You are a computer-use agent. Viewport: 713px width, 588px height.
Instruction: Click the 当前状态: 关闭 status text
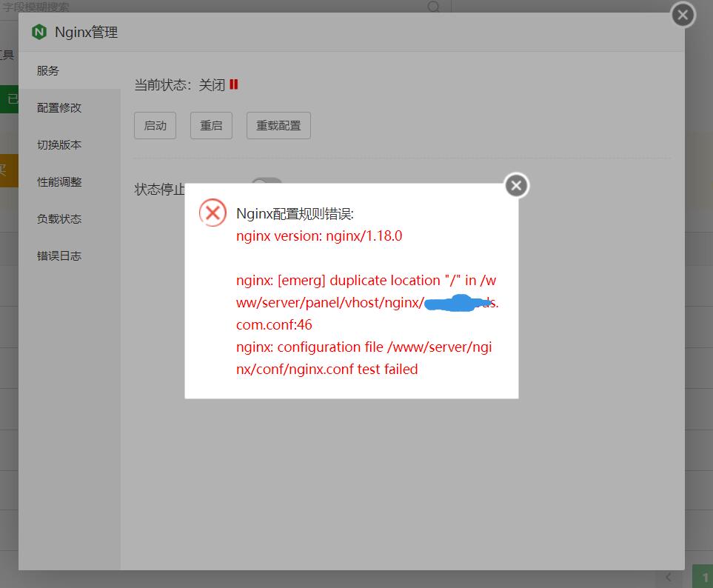(180, 84)
